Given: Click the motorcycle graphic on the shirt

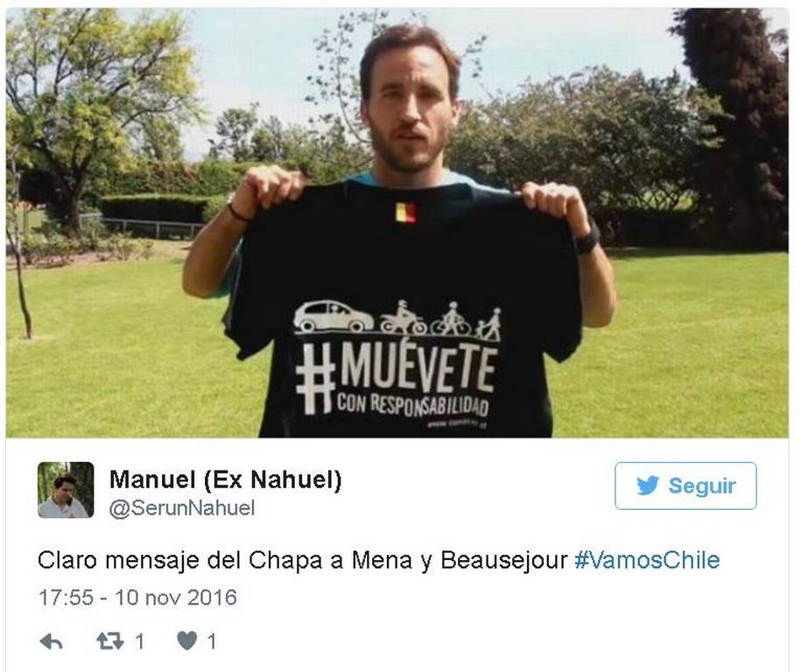Looking at the screenshot, I should click(403, 318).
